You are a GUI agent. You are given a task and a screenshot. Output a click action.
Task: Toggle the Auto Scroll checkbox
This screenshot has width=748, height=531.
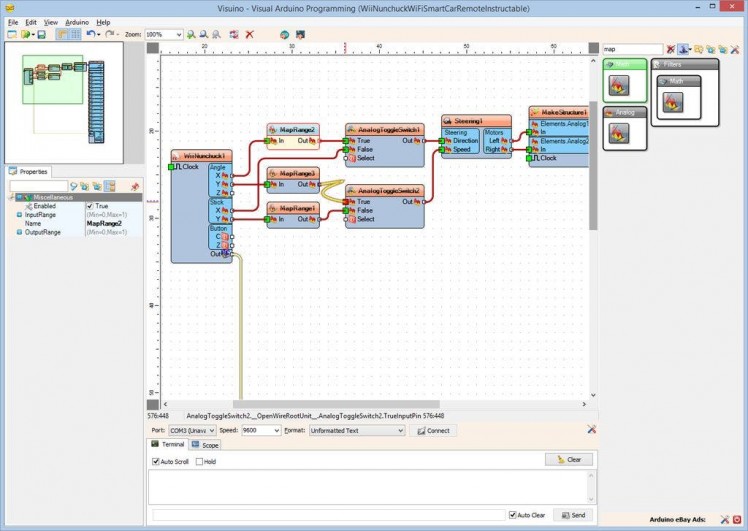(x=155, y=461)
